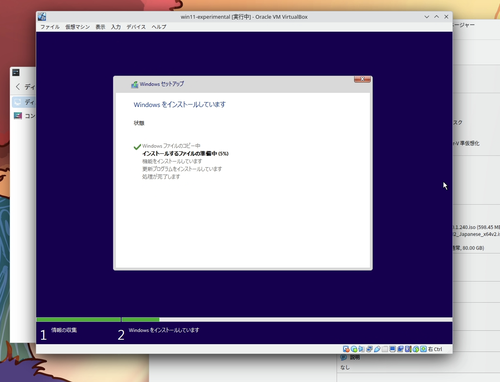
Task: Click the CPU virtualization status icon
Action: coord(408,349)
